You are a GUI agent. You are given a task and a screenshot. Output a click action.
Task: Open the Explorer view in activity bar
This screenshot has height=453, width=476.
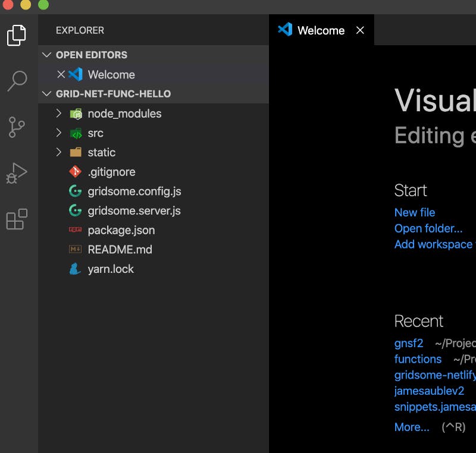pyautogui.click(x=17, y=36)
